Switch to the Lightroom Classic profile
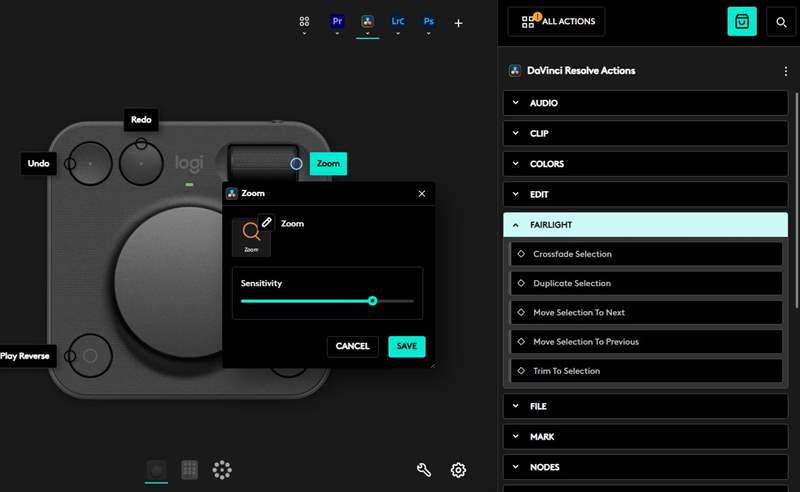Viewport: 800px width, 492px height. [x=398, y=21]
